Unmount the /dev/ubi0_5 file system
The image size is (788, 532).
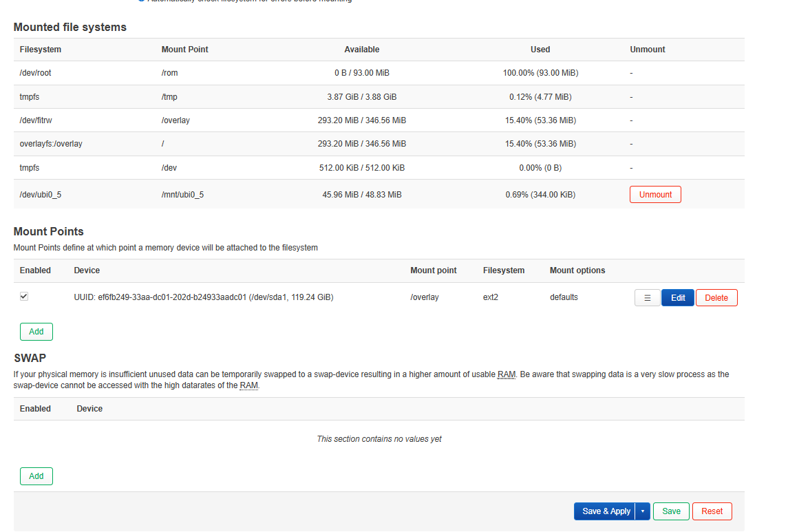654,195
